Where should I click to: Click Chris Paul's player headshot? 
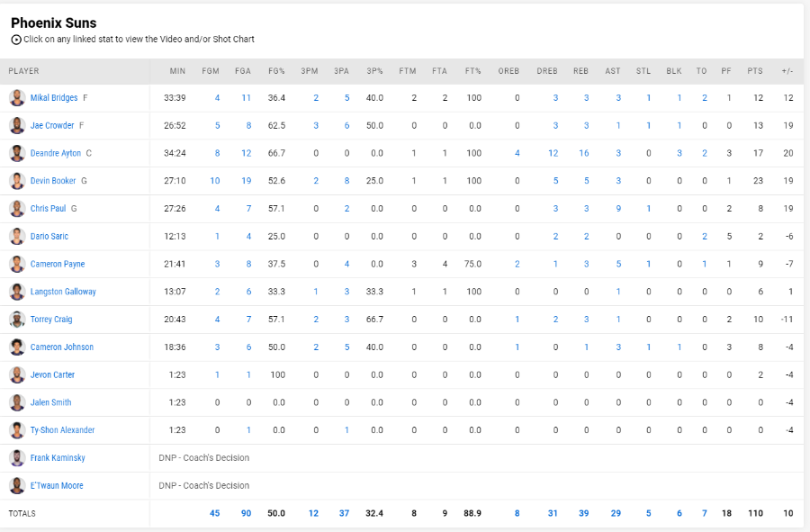click(17, 209)
